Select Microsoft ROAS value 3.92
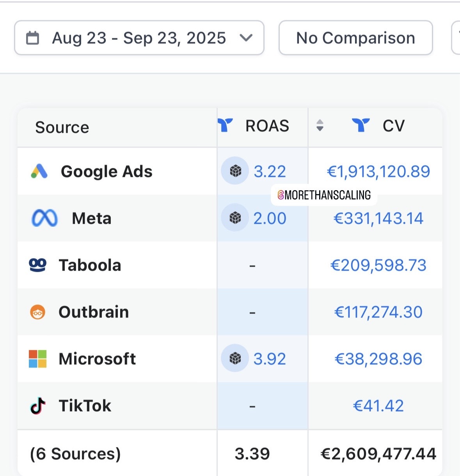Image resolution: width=460 pixels, height=476 pixels. tap(270, 359)
